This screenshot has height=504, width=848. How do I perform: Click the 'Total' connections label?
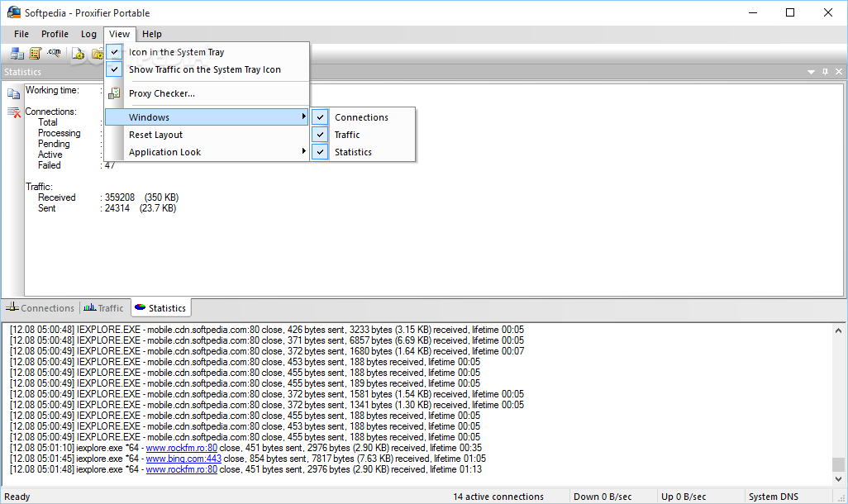[48, 122]
